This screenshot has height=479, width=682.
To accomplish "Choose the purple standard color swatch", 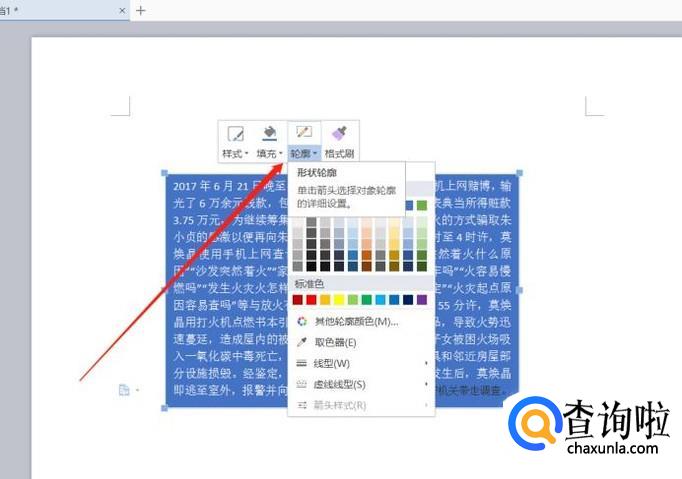I will coord(421,299).
